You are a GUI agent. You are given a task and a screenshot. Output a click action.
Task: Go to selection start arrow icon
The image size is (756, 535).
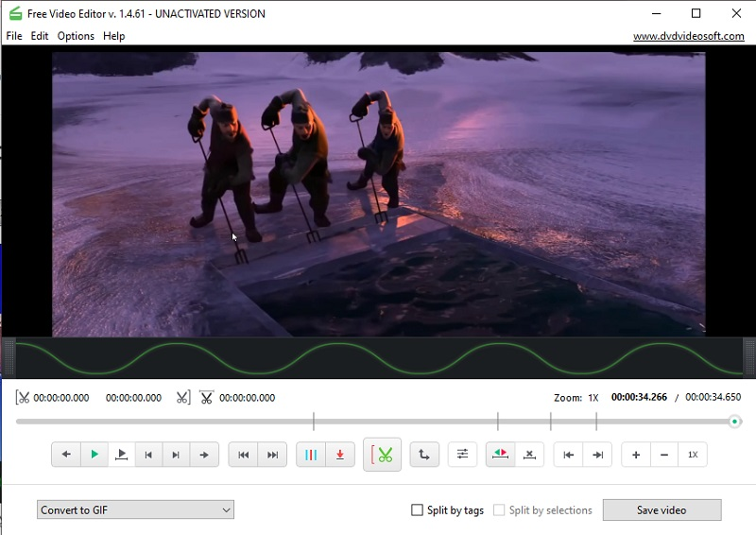coord(569,455)
